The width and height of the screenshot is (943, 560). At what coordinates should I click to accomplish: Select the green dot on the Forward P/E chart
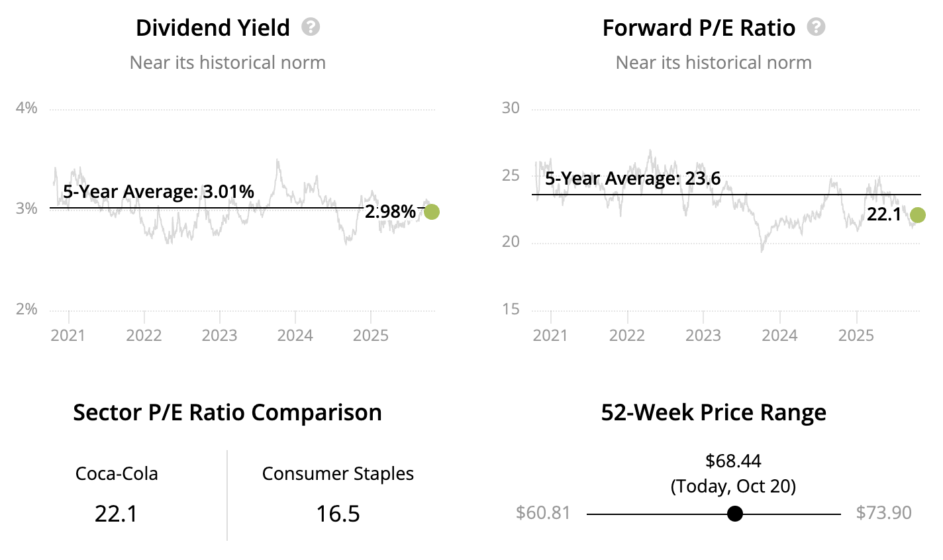917,214
